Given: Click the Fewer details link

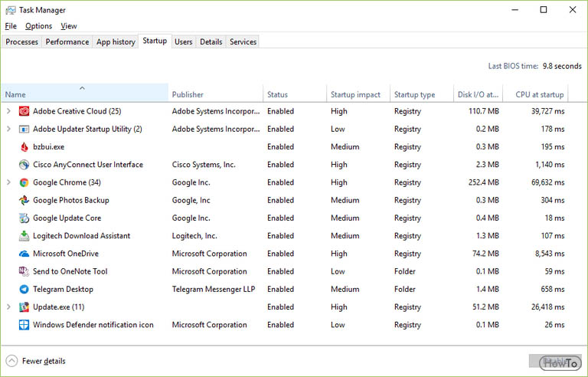Looking at the screenshot, I should click(x=44, y=361).
